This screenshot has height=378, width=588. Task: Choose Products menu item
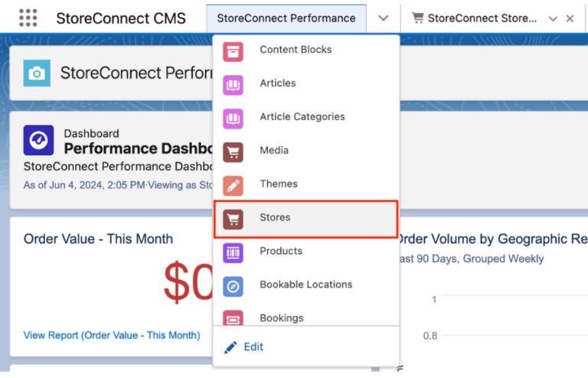[x=281, y=251]
